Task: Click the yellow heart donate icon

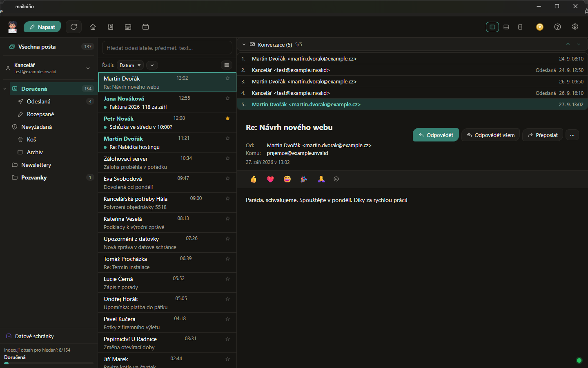Action: (x=540, y=27)
